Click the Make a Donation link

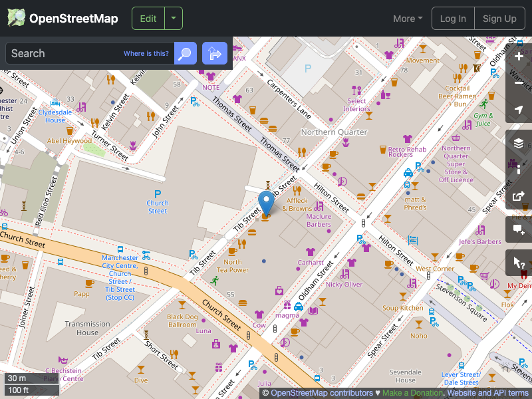point(412,392)
